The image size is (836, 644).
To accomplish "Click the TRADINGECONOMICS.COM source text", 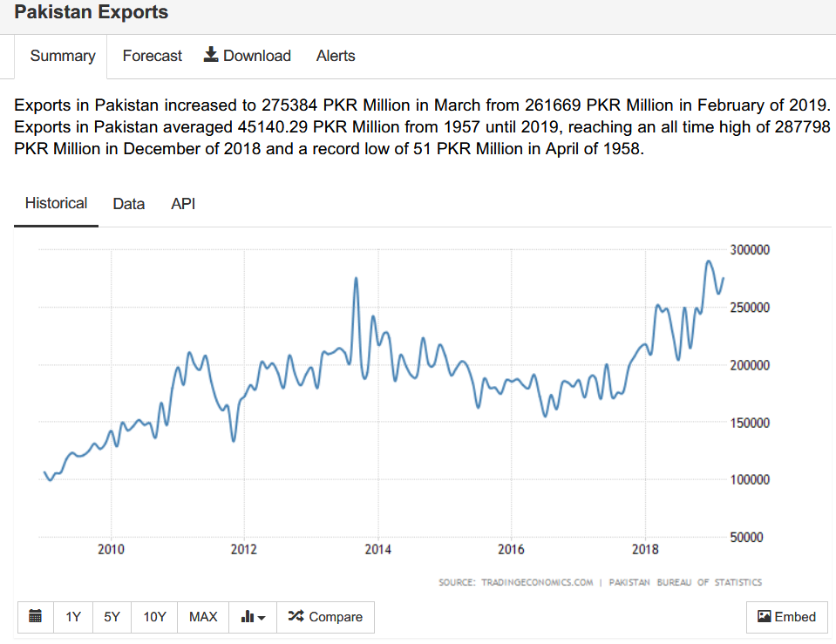I will [x=537, y=582].
